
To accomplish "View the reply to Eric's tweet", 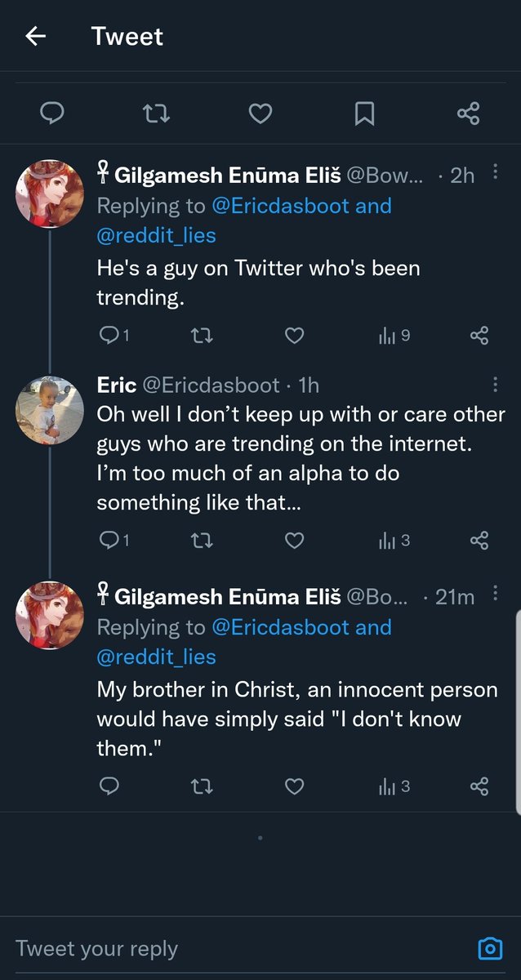I will (x=113, y=540).
